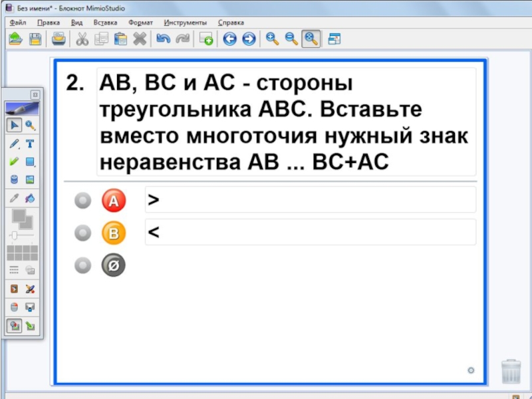
Task: Go to the next page arrow
Action: 249,39
